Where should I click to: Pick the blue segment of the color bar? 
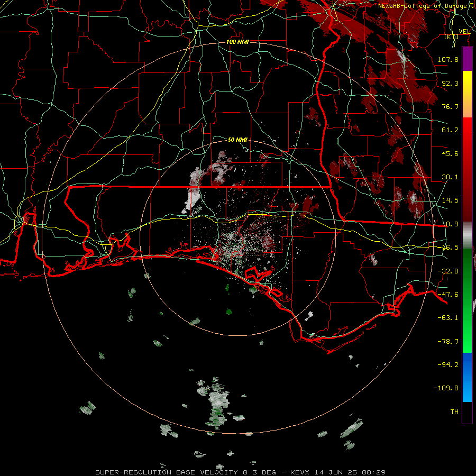[x=467, y=377]
